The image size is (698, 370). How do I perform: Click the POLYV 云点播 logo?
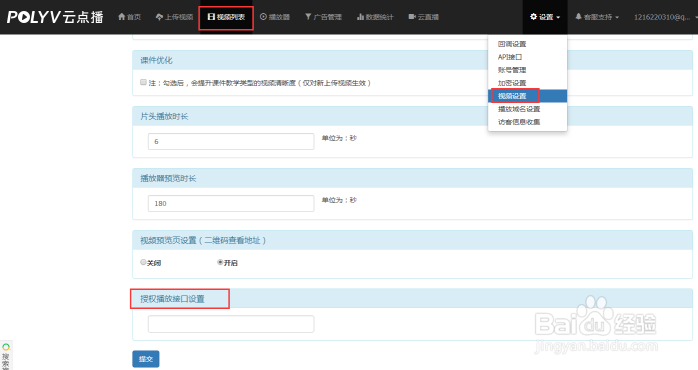55,17
